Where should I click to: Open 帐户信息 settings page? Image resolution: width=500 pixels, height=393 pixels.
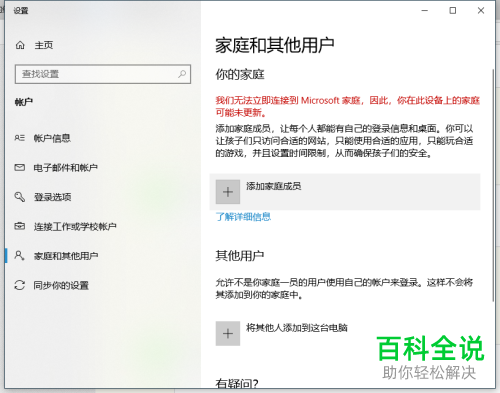click(x=52, y=138)
